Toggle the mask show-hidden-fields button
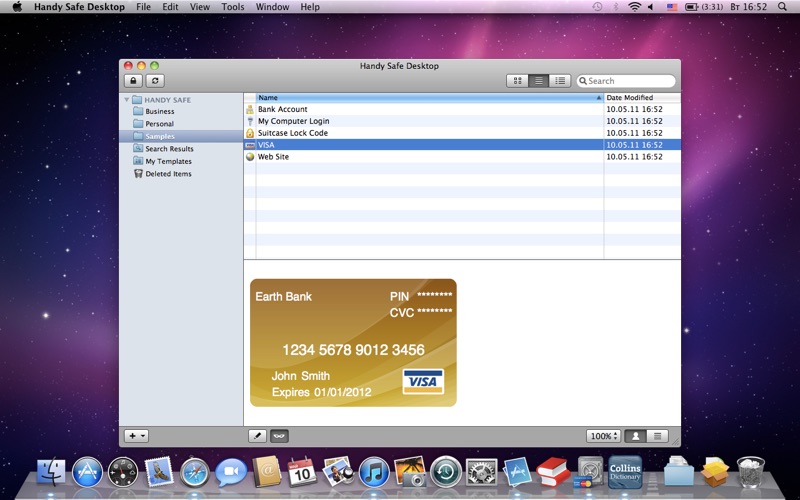Image resolution: width=800 pixels, height=500 pixels. click(279, 436)
